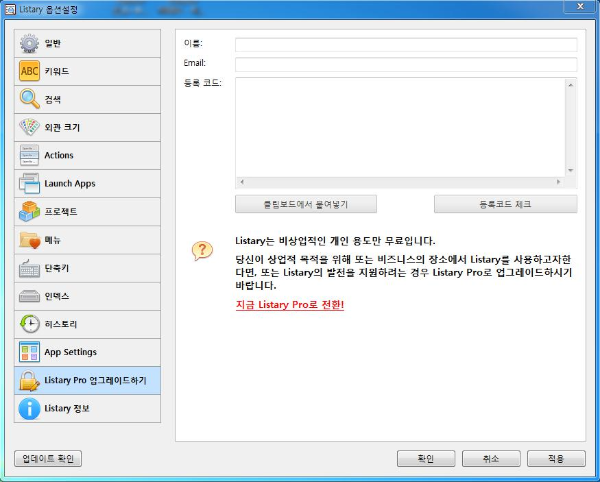Go to the Actions section

[x=87, y=155]
